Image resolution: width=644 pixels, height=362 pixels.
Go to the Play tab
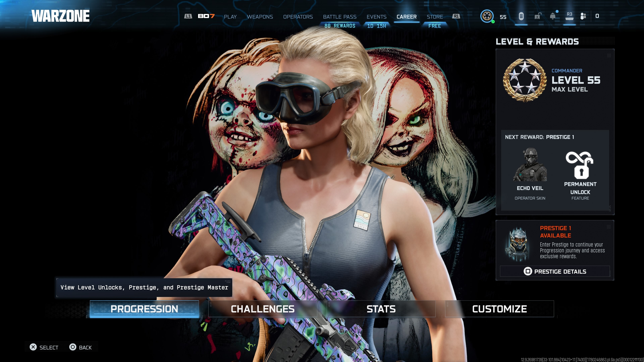230,17
